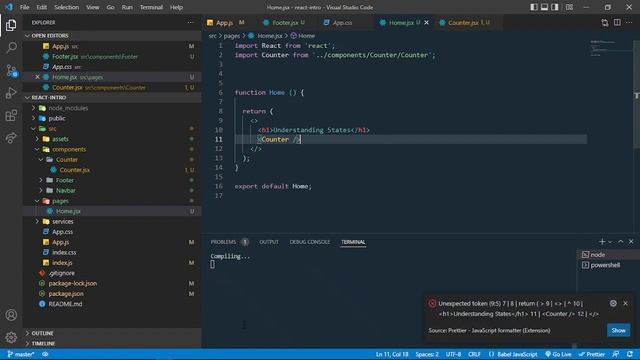
Task: Expand the Navbar folder
Action: pyautogui.click(x=41, y=191)
